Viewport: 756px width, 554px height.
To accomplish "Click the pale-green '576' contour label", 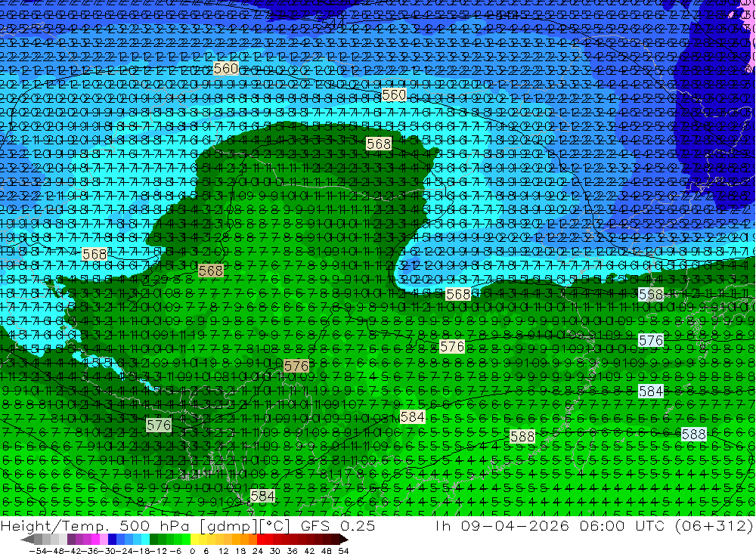I will pos(159,425).
